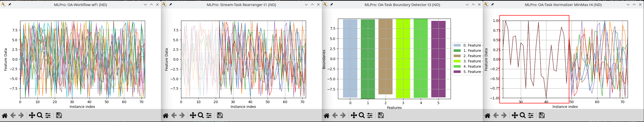Image resolution: width=644 pixels, height=122 pixels.
Task: Select the Zoom tool in the OA-Workflow wf1 window
Action: pyautogui.click(x=40, y=115)
